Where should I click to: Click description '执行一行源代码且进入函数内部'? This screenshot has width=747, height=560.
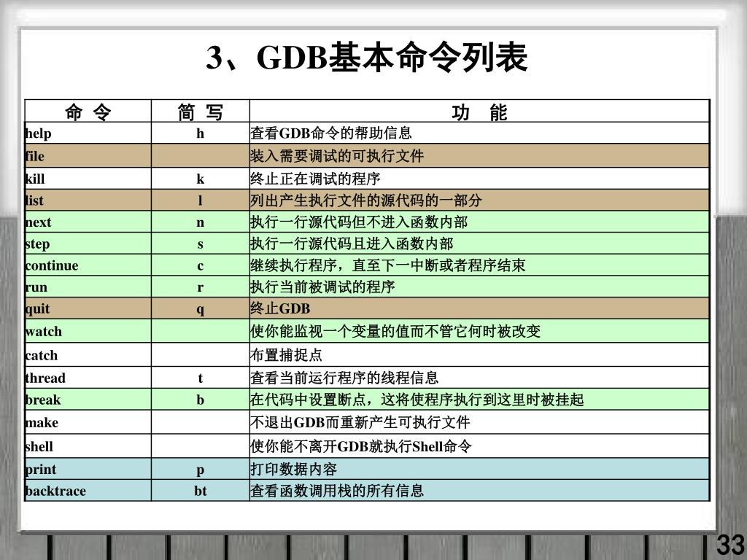click(x=352, y=244)
